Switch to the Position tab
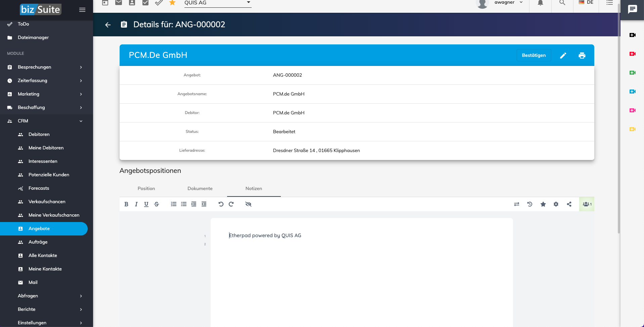The height and width of the screenshot is (327, 644). 146,188
